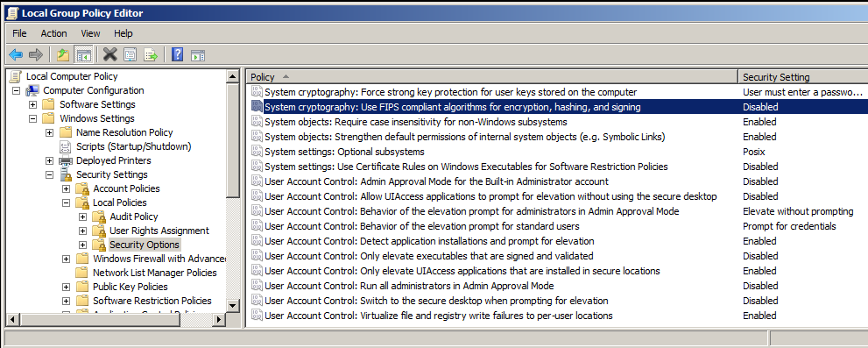The width and height of the screenshot is (868, 348).
Task: Select User Rights Assignment in the tree
Action: (159, 231)
